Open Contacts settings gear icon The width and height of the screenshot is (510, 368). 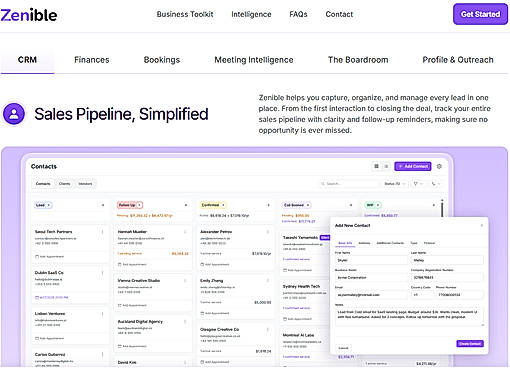pos(439,166)
